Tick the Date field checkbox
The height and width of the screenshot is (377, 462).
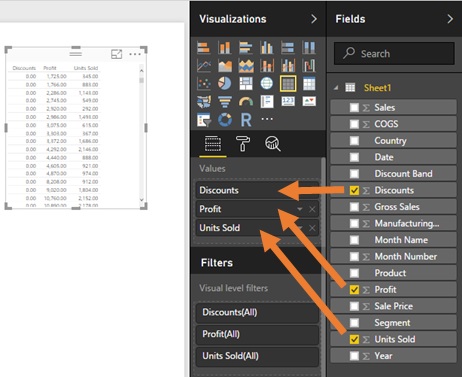tap(354, 157)
